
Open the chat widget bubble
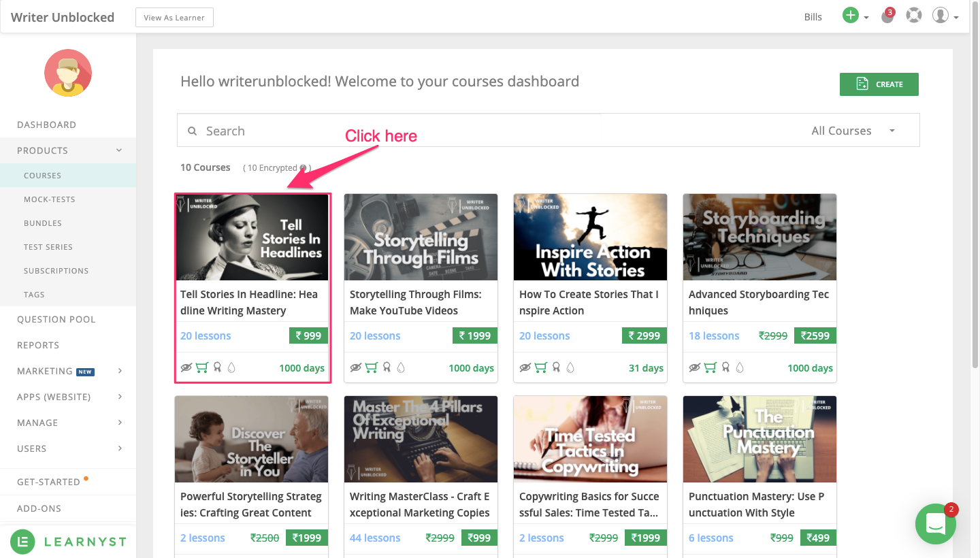[x=936, y=524]
